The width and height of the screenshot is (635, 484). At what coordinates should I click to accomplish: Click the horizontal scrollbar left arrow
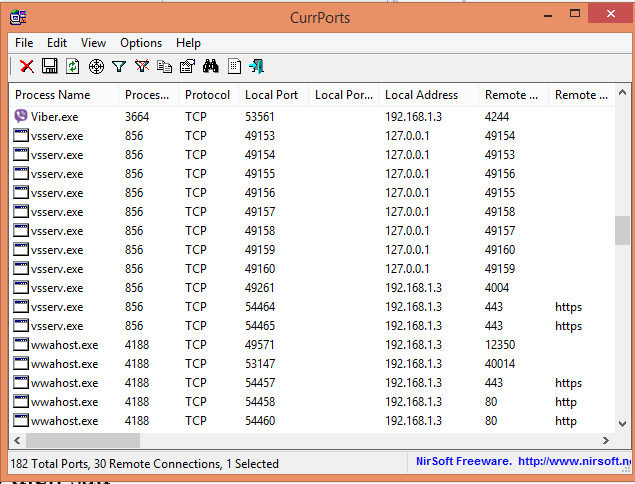pos(17,440)
